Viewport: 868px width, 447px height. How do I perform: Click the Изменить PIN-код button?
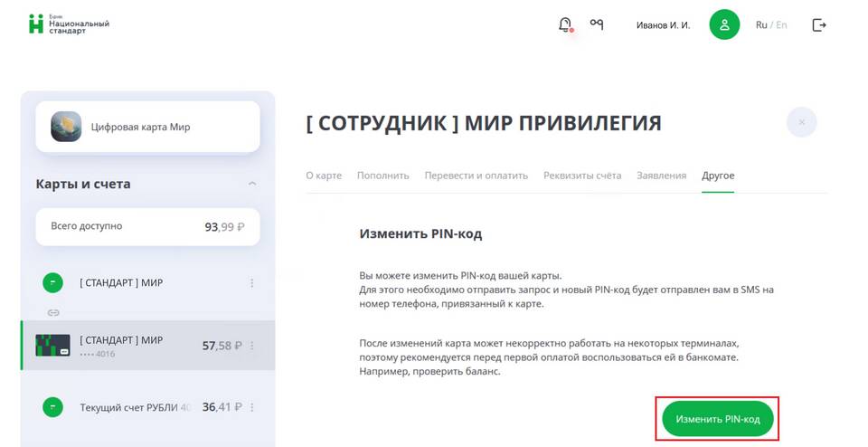[717, 419]
